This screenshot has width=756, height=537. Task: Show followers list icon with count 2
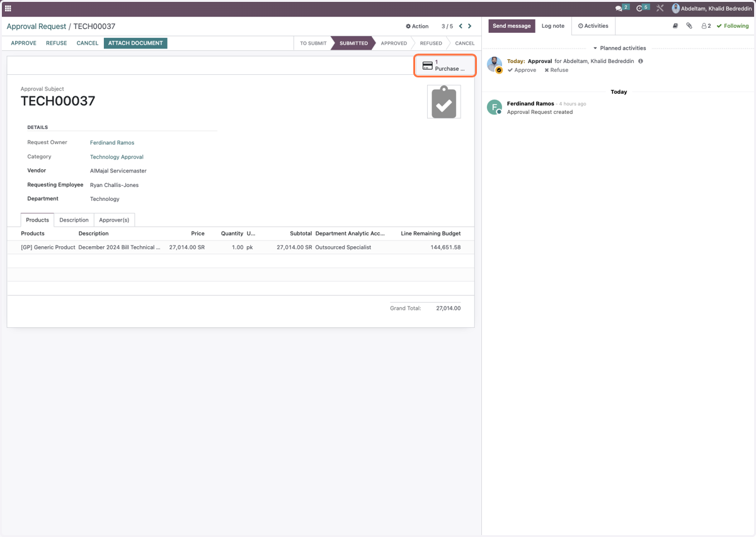point(706,26)
